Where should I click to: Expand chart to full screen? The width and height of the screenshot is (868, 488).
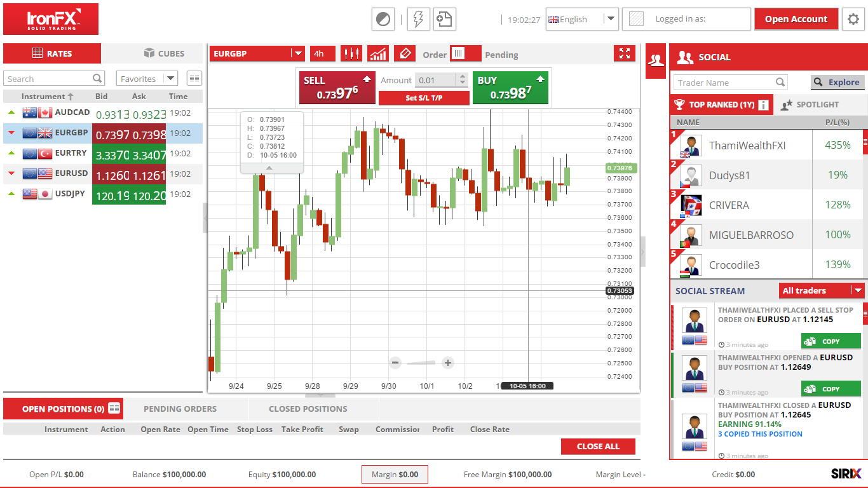625,54
